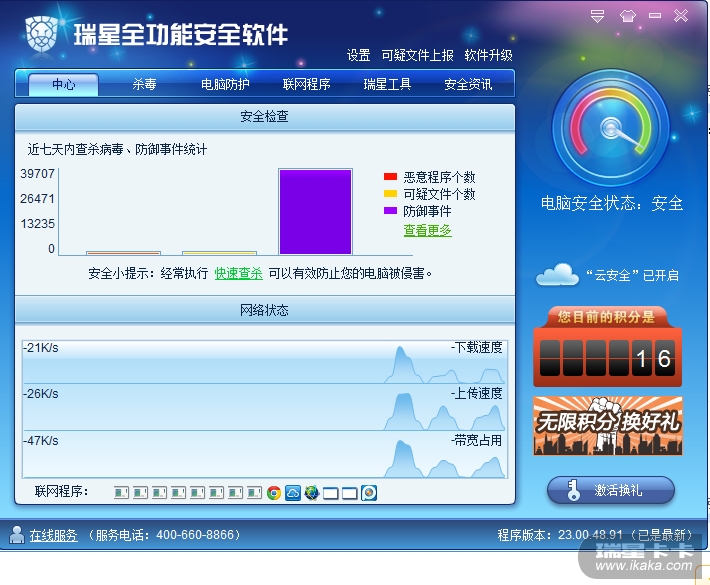Click the 电脑安全状态：安全 status text
This screenshot has height=585, width=710.
[612, 203]
